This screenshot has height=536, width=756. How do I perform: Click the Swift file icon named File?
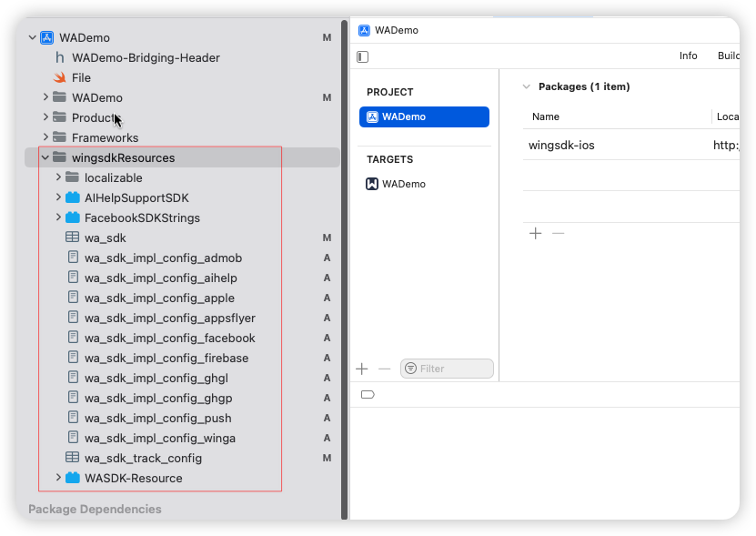click(x=59, y=77)
